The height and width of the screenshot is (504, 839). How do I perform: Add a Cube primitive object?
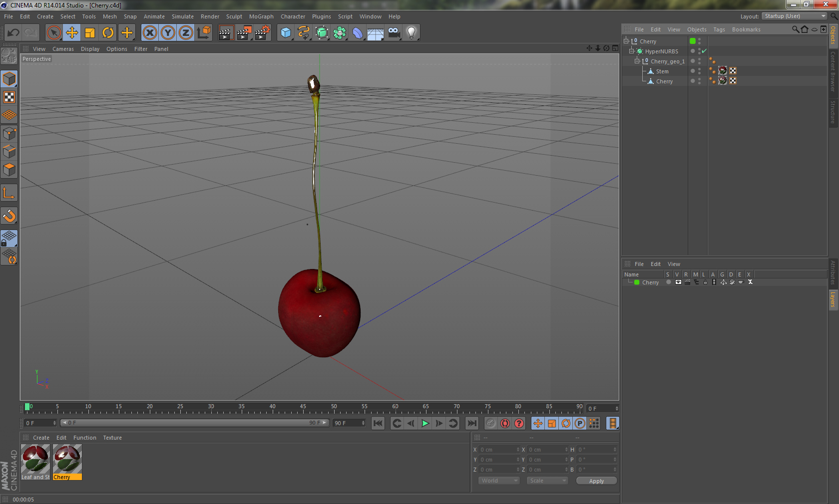pyautogui.click(x=286, y=33)
